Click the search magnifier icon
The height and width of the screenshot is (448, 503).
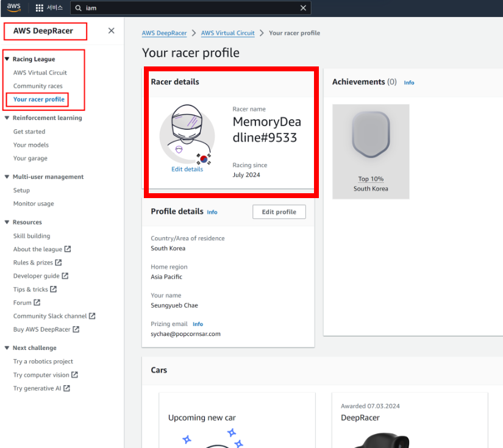78,8
